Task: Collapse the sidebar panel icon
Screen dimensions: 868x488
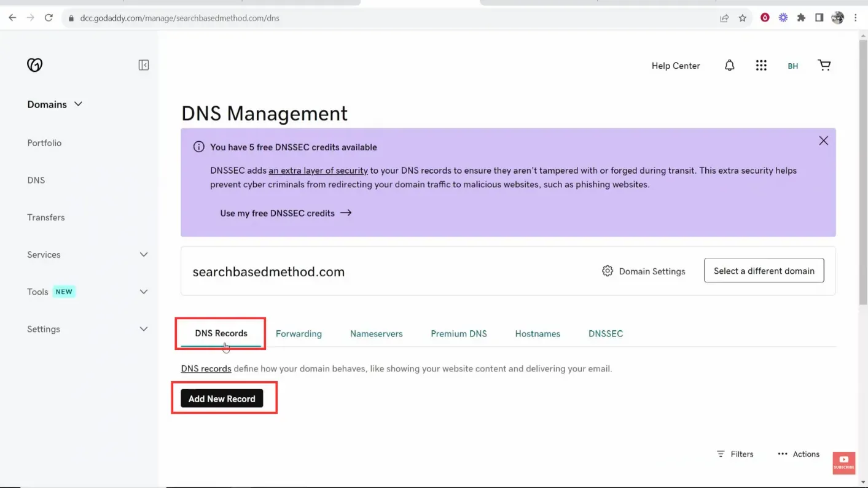Action: pos(144,65)
